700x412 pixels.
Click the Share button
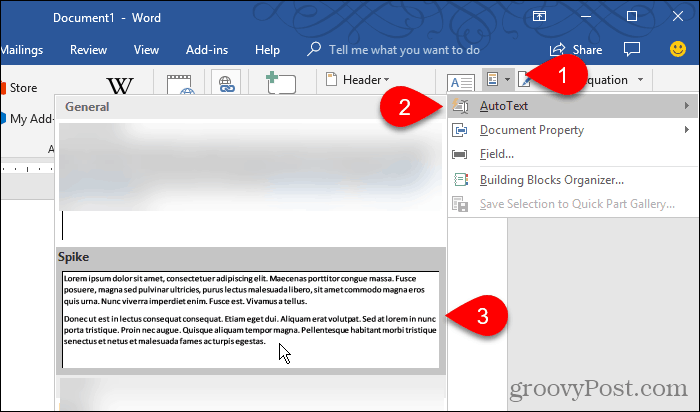click(576, 50)
